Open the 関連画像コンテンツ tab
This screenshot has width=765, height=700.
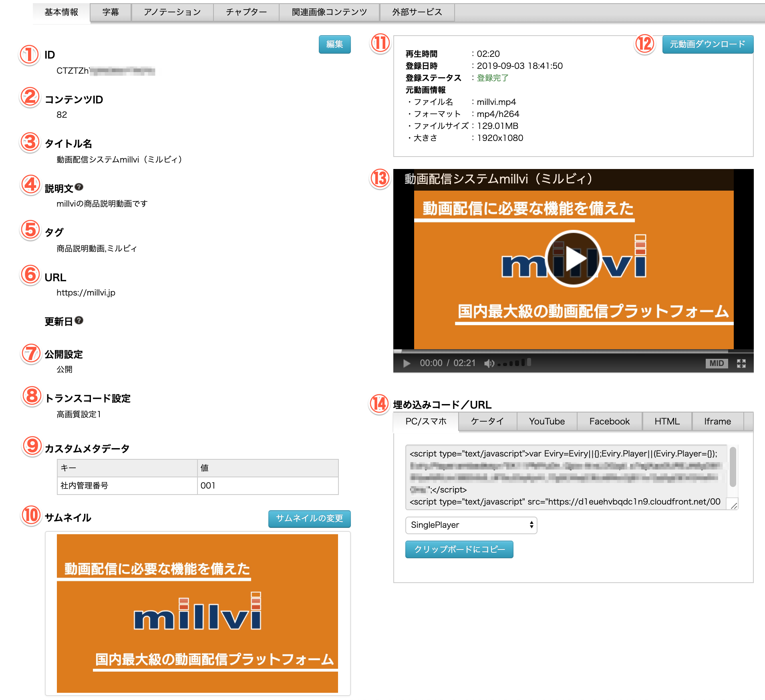click(329, 12)
